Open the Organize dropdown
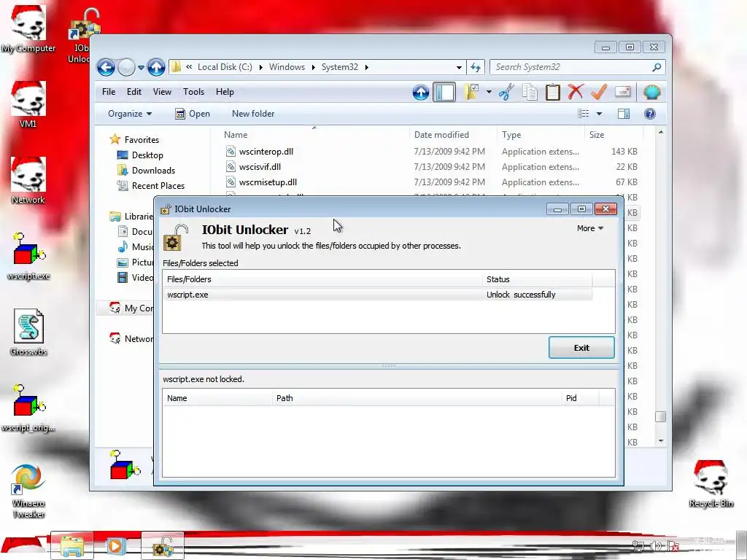This screenshot has width=747, height=560. tap(130, 114)
